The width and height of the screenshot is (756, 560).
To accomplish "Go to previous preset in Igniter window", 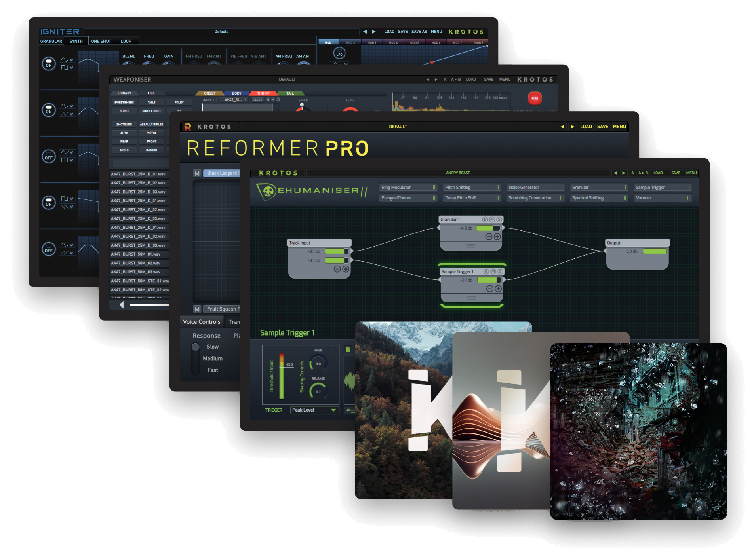I will click(365, 32).
